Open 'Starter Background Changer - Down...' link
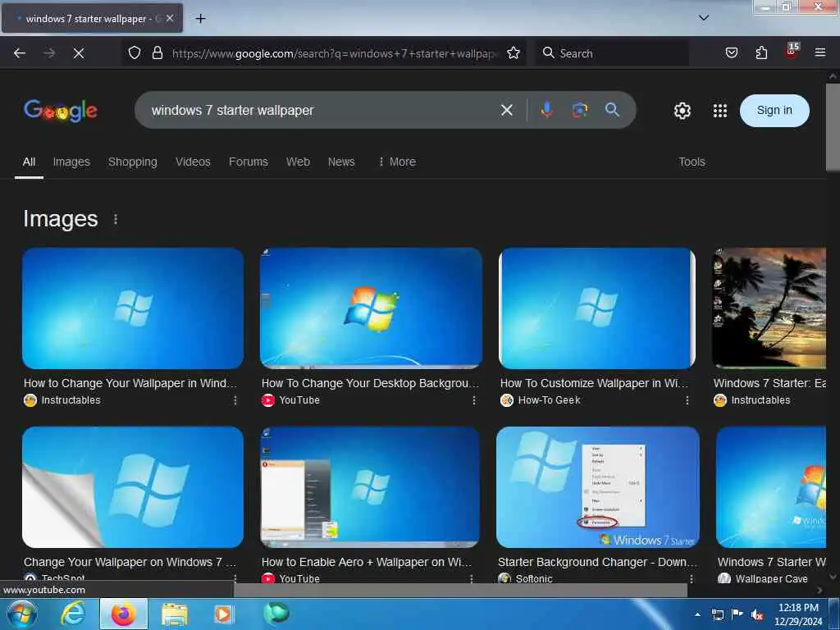The height and width of the screenshot is (630, 840). pos(598,562)
